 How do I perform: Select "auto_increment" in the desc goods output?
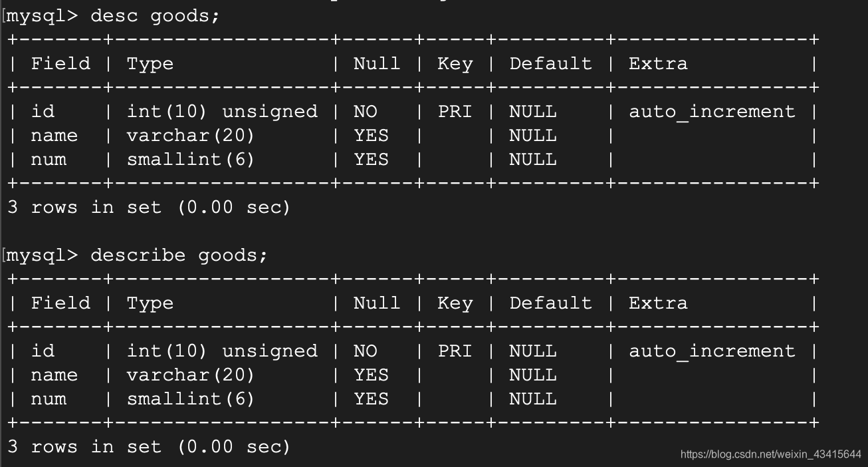(x=712, y=111)
